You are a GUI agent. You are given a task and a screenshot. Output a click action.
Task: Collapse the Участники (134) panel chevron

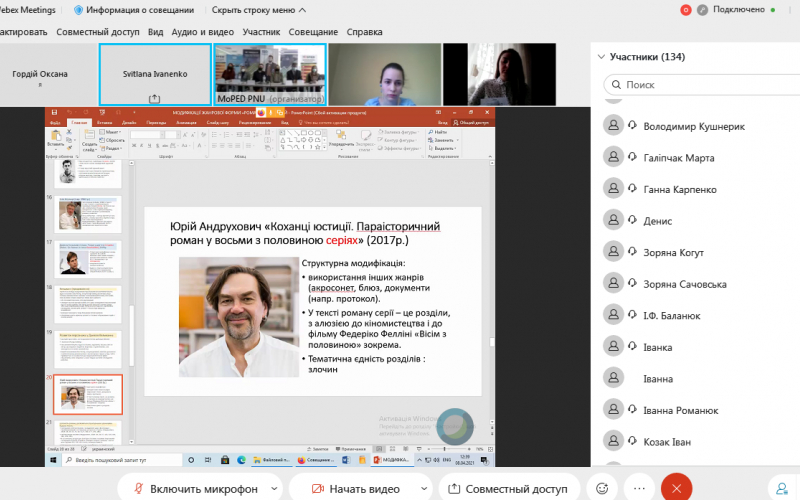tap(601, 57)
